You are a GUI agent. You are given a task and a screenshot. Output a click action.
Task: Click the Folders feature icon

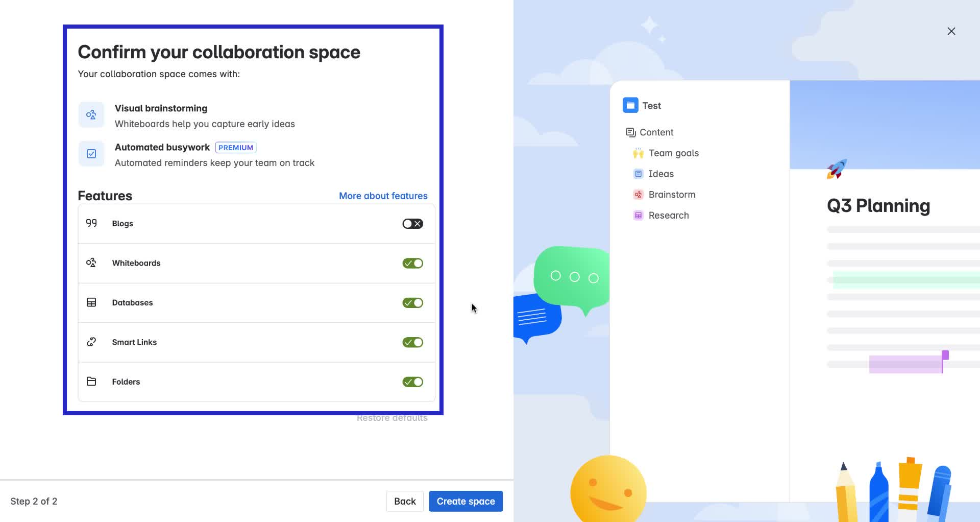pyautogui.click(x=91, y=382)
